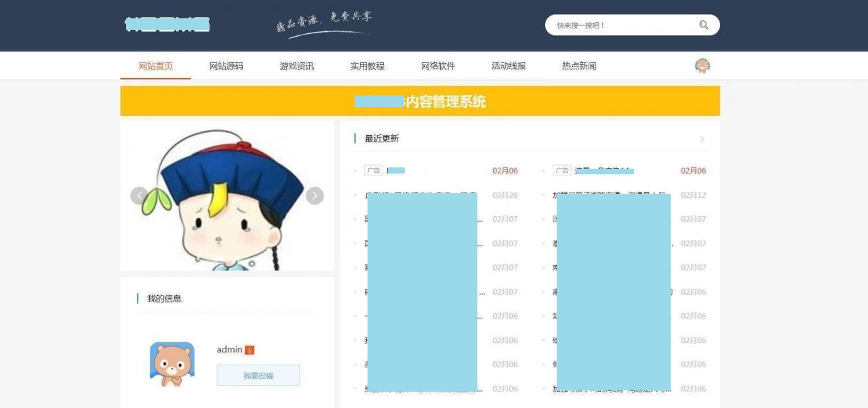
Task: Click the yellow 内容管理系统 banner
Action: pyautogui.click(x=420, y=101)
